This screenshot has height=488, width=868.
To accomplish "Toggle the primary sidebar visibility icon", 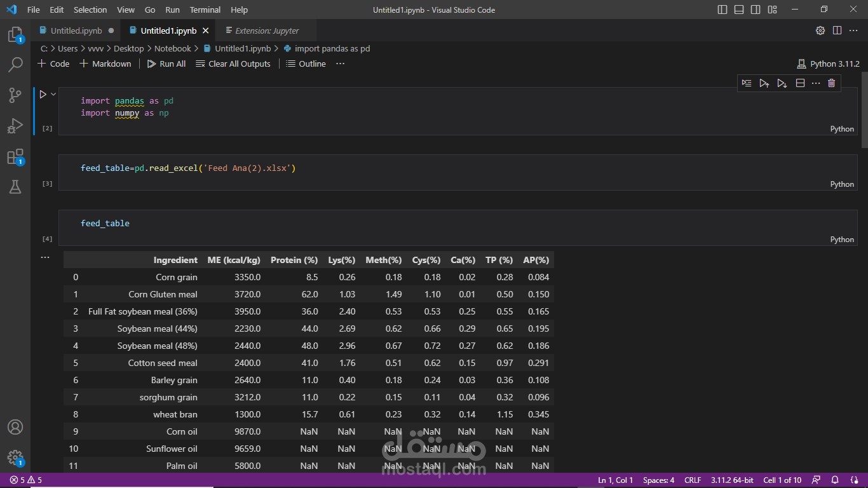I will click(x=722, y=10).
